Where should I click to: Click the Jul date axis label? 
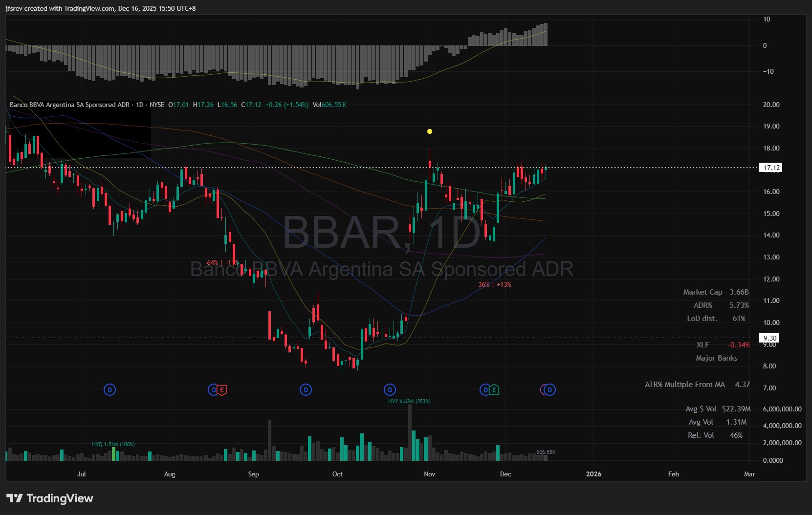(82, 474)
